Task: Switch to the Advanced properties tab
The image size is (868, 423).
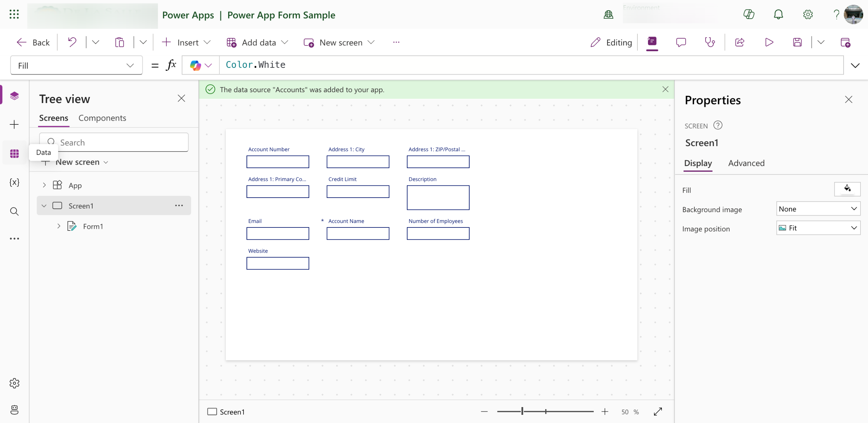Action: coord(746,163)
